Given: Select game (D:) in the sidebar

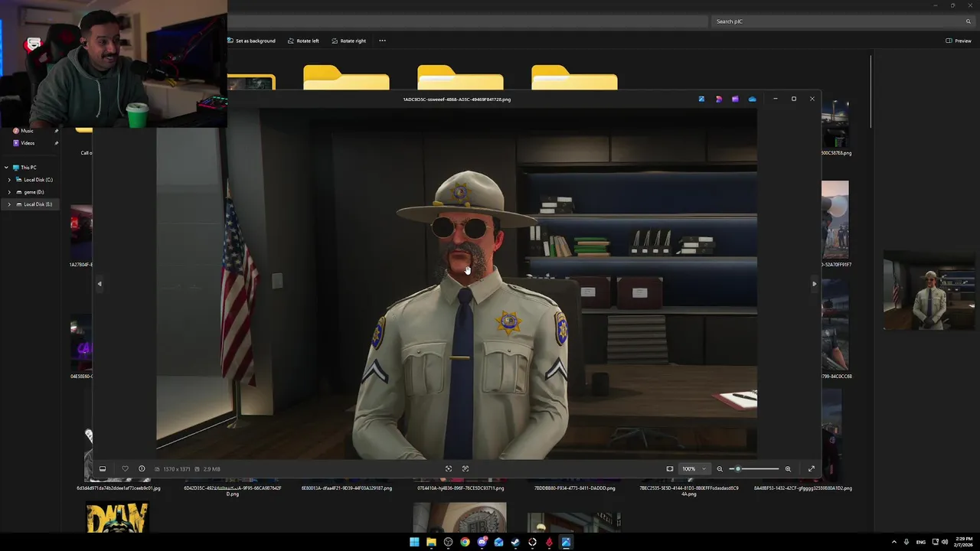Looking at the screenshot, I should click(34, 192).
